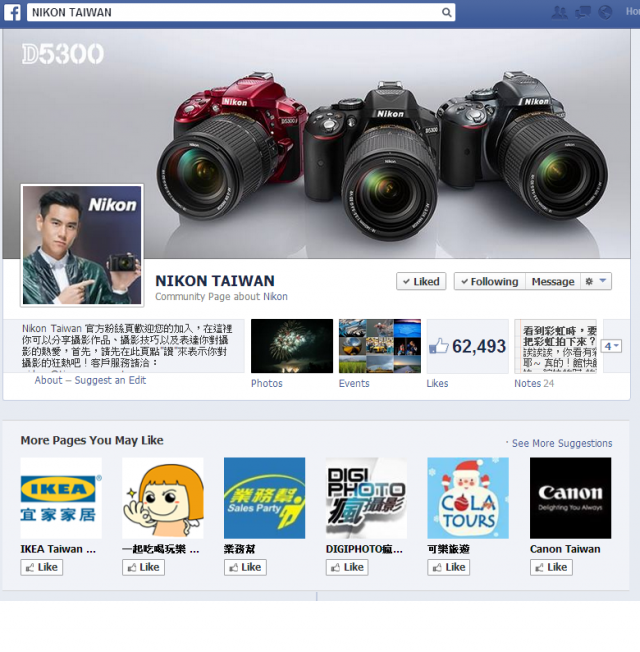
Task: Open IKEA Taiwan page logo
Action: click(61, 498)
